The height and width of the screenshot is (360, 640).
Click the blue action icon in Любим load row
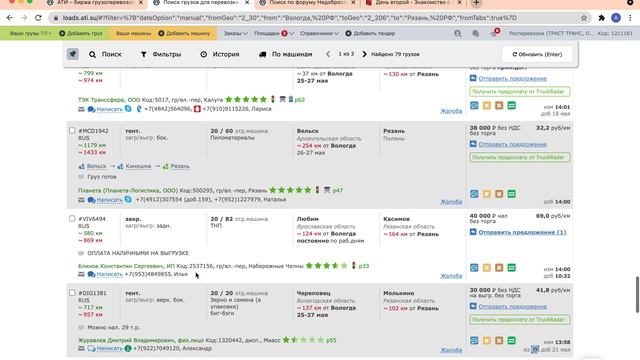point(474,268)
